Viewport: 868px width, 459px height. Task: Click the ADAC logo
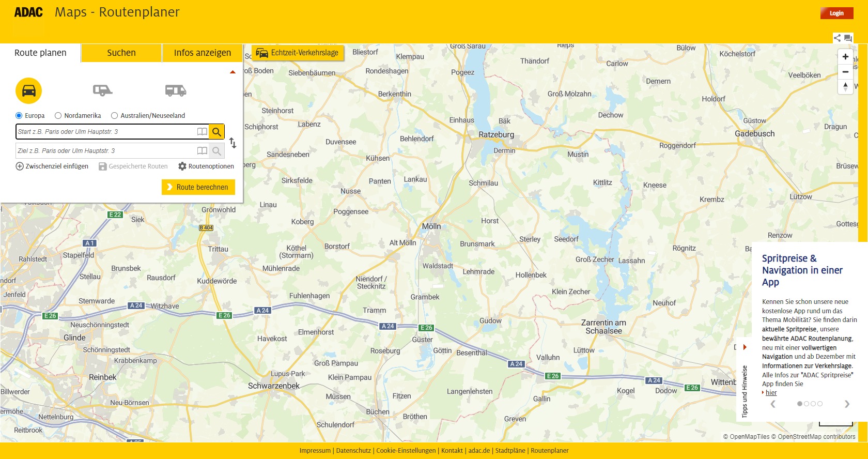coord(28,12)
